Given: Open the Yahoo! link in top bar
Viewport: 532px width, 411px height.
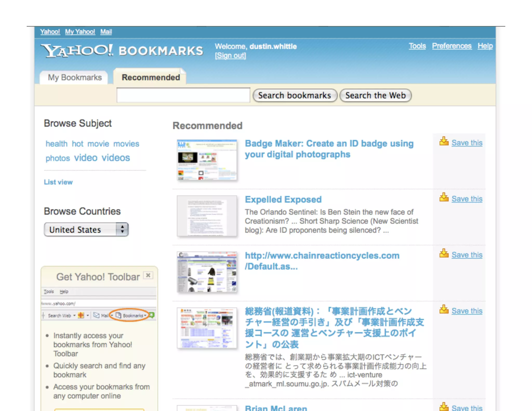Looking at the screenshot, I should 50,32.
